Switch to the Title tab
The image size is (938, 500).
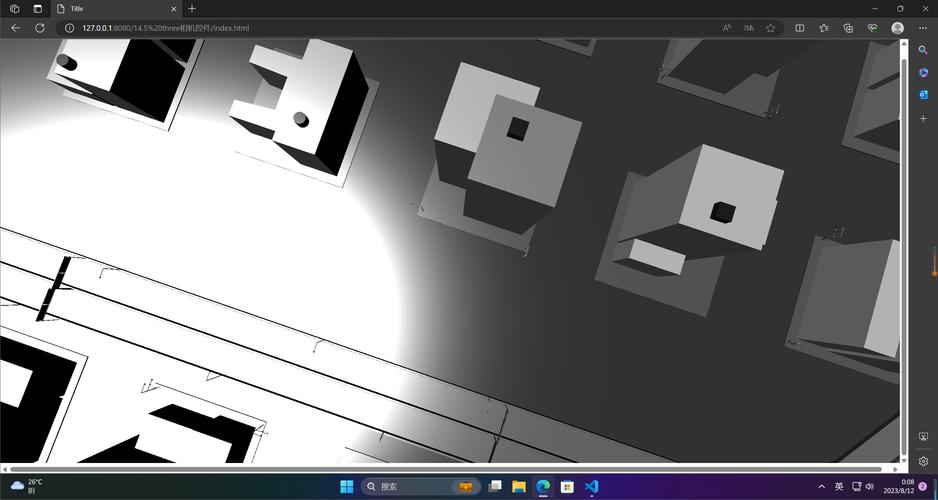(x=110, y=9)
